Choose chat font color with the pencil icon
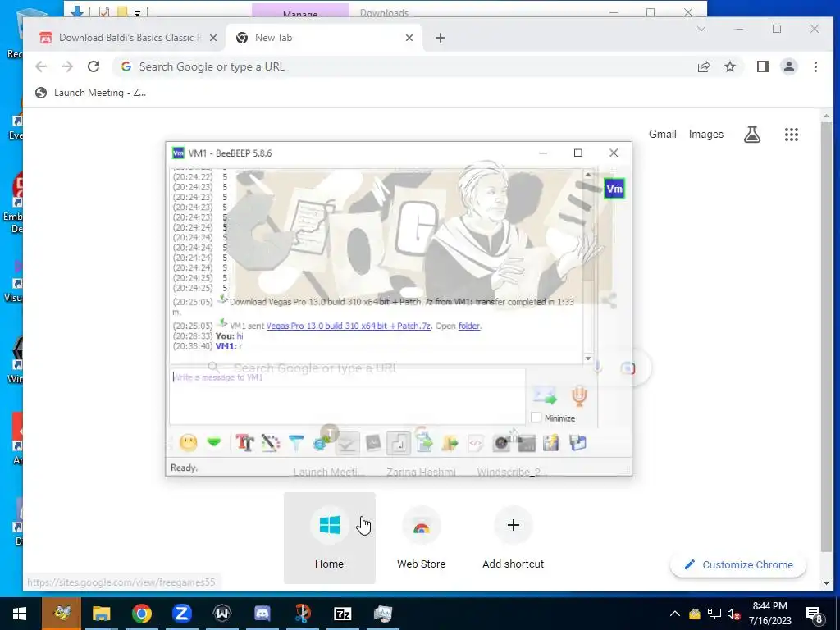This screenshot has height=630, width=840. tap(271, 443)
